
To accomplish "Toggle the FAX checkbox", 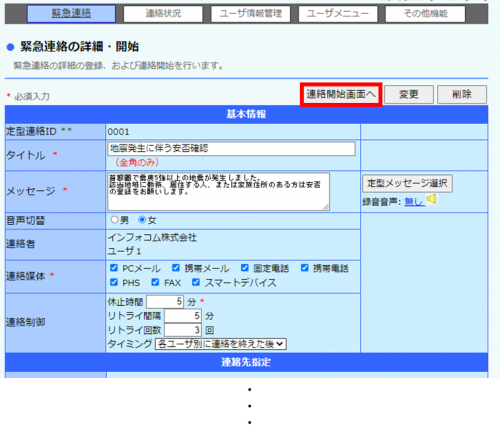I will coord(155,282).
